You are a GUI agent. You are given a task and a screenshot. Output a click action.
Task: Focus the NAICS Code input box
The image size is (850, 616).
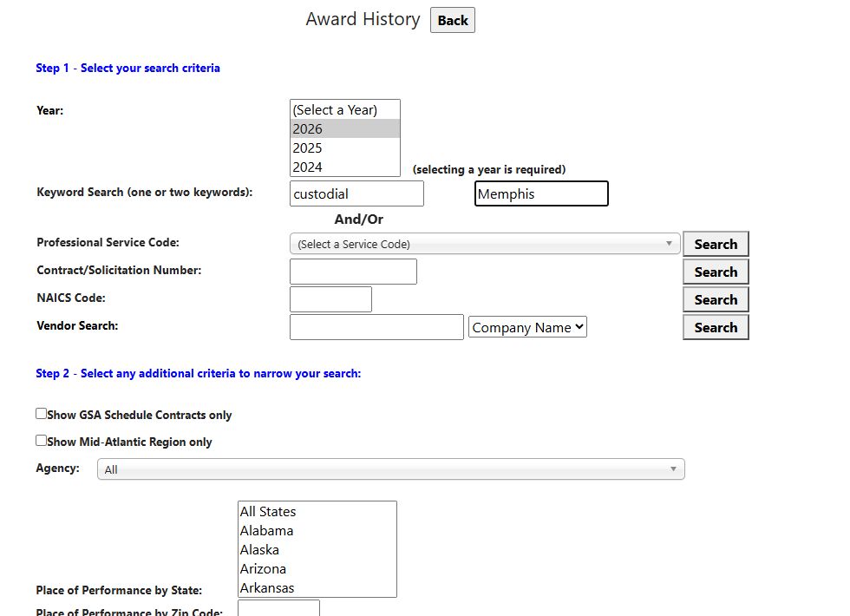point(330,299)
